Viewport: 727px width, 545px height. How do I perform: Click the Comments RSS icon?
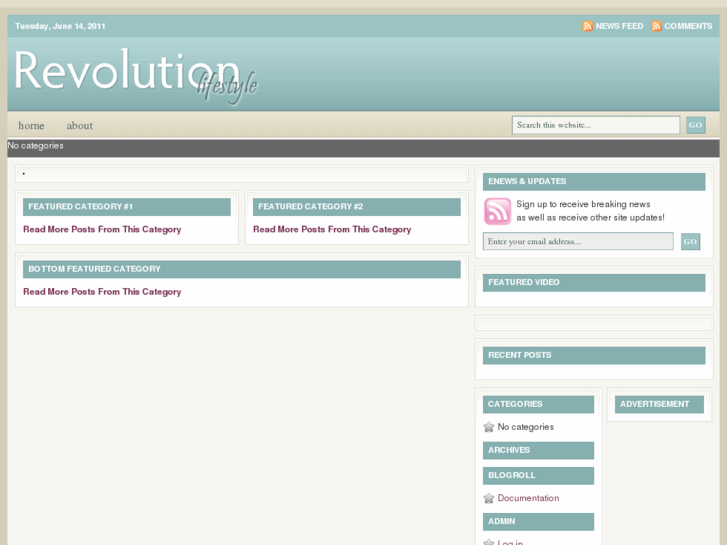657,26
